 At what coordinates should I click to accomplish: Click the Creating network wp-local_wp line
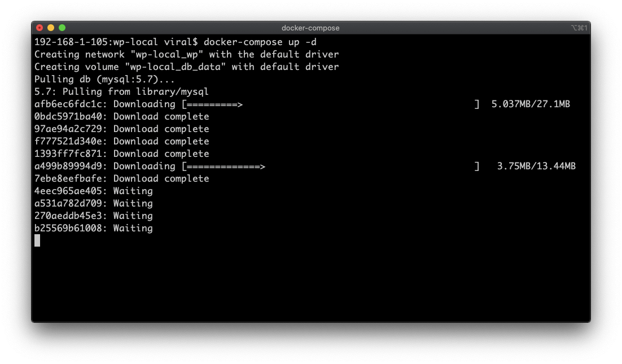tap(186, 54)
